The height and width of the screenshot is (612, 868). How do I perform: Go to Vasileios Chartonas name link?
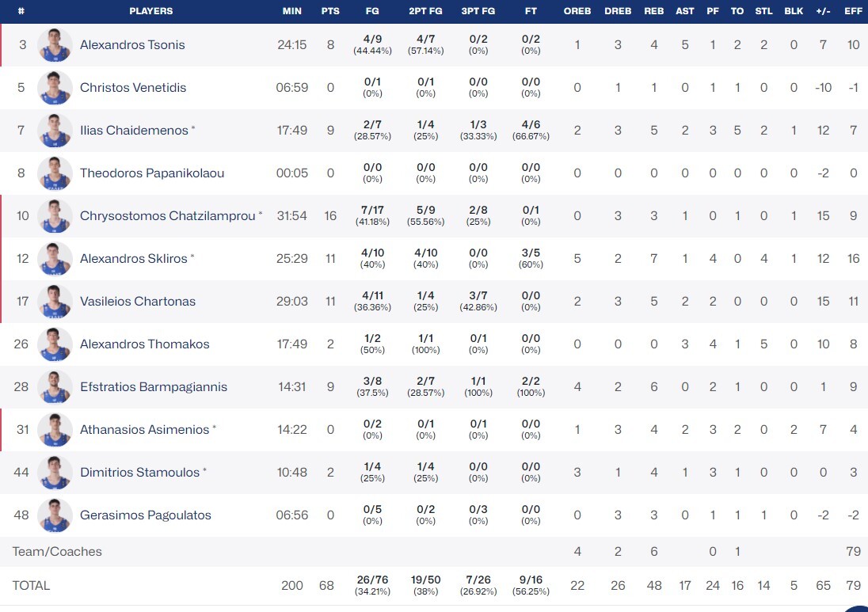138,301
